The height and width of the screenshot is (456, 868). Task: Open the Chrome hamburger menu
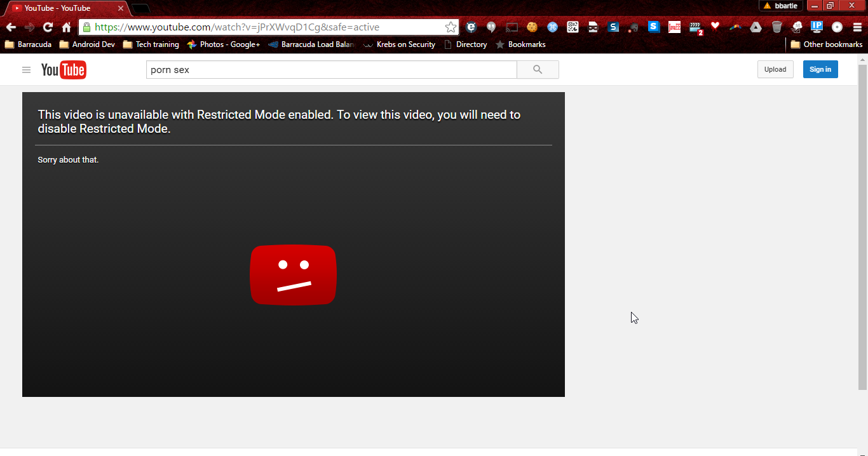[857, 27]
